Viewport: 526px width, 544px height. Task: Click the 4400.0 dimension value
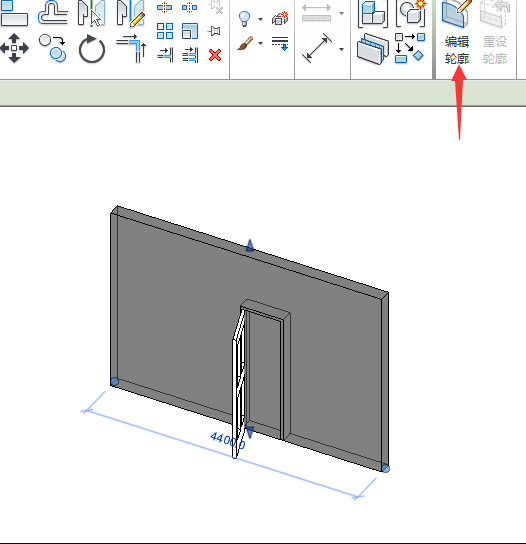228,440
